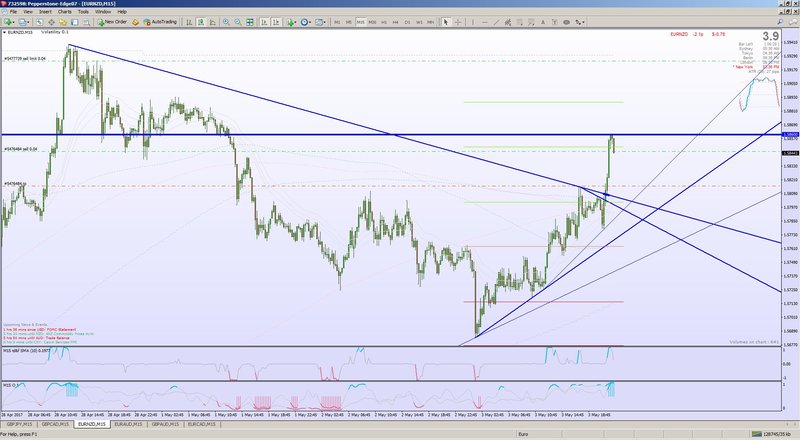Click the connection status 128745/35 kb
800x440 pixels.
(772, 434)
